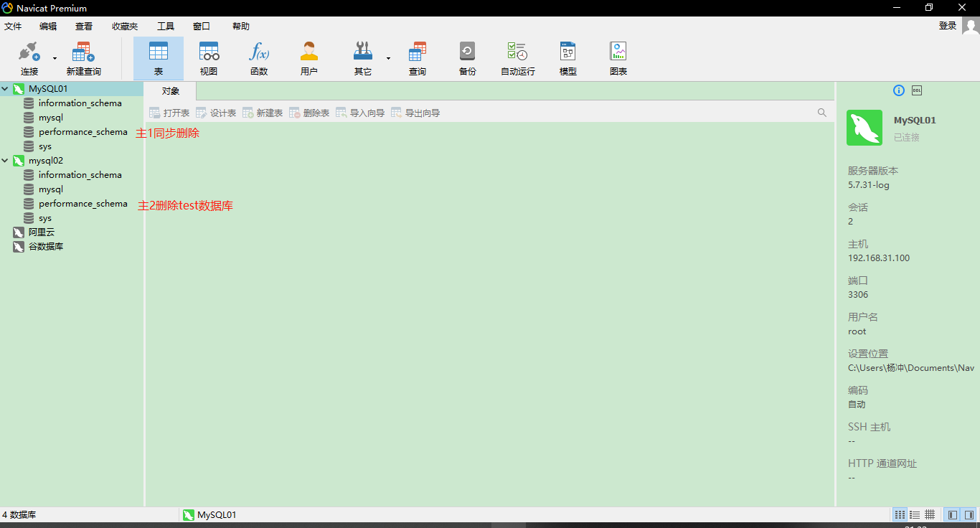
Task: Click the 打开表 button
Action: tap(169, 113)
